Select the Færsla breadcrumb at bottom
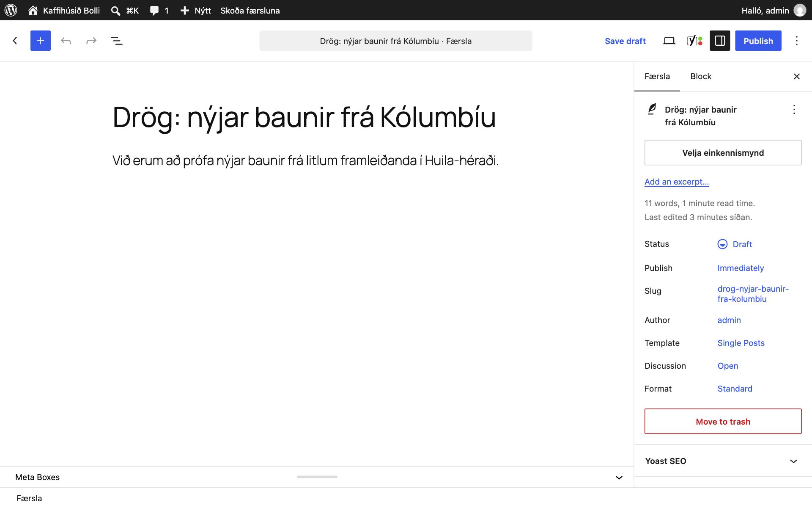 [x=29, y=498]
